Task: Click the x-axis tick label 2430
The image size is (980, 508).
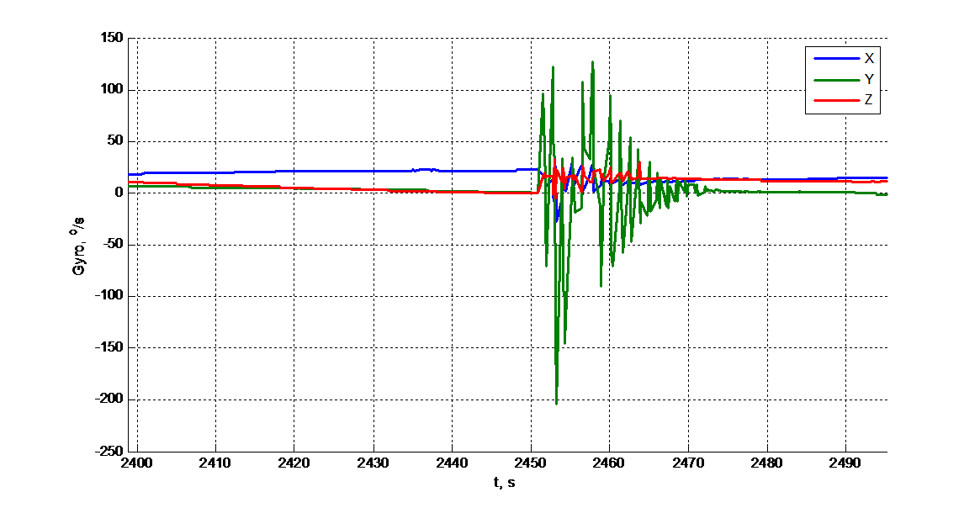Action: coord(373,463)
